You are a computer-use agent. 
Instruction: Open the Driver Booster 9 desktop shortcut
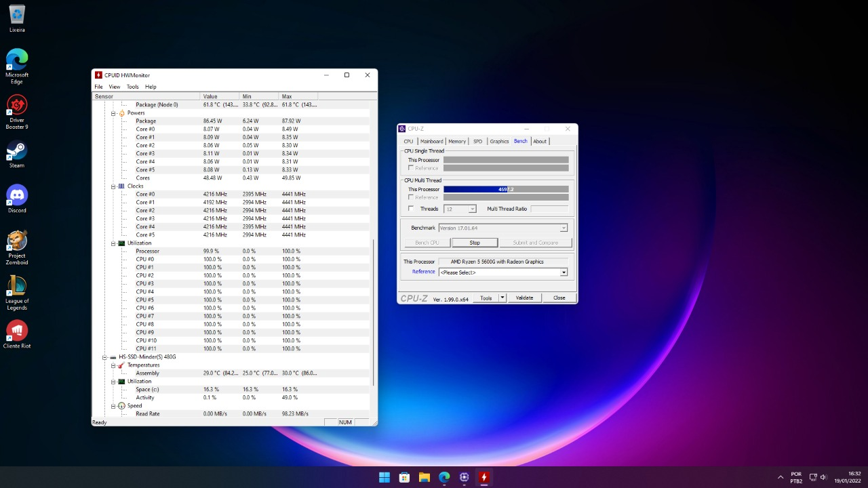pyautogui.click(x=17, y=112)
